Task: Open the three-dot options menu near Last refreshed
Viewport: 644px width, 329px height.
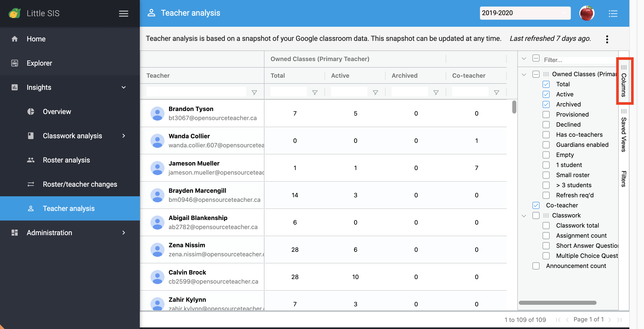Action: (x=607, y=39)
